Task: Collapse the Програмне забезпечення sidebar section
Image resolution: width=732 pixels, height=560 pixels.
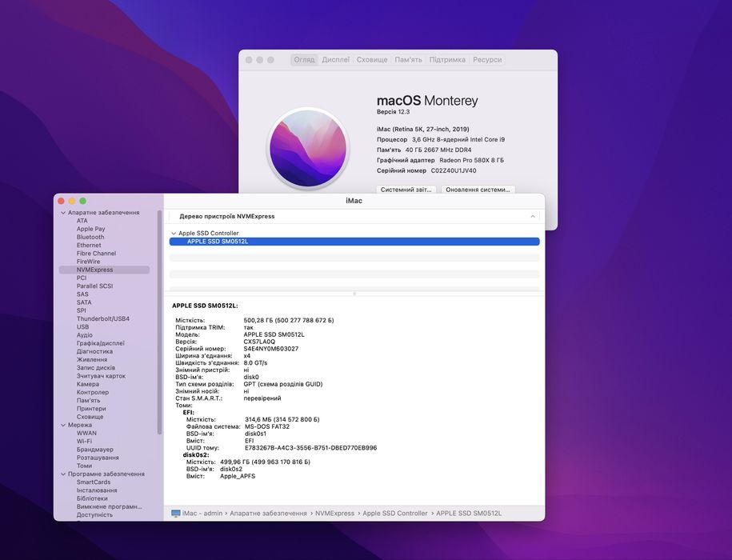Action: (63, 474)
